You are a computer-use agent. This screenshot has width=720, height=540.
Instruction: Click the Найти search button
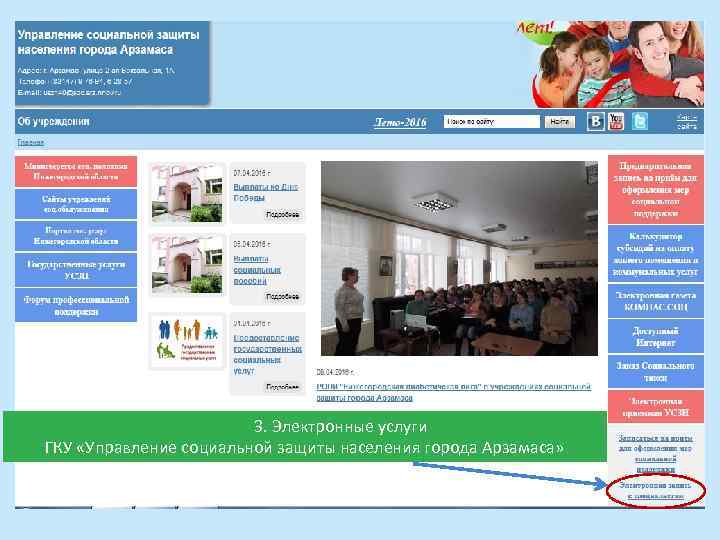coord(559,122)
